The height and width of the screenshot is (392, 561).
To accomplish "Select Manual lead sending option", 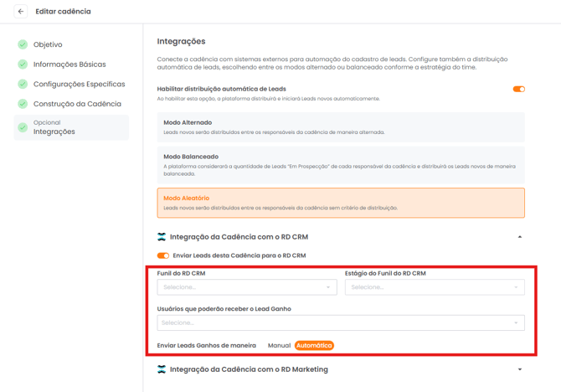I will pyautogui.click(x=279, y=345).
